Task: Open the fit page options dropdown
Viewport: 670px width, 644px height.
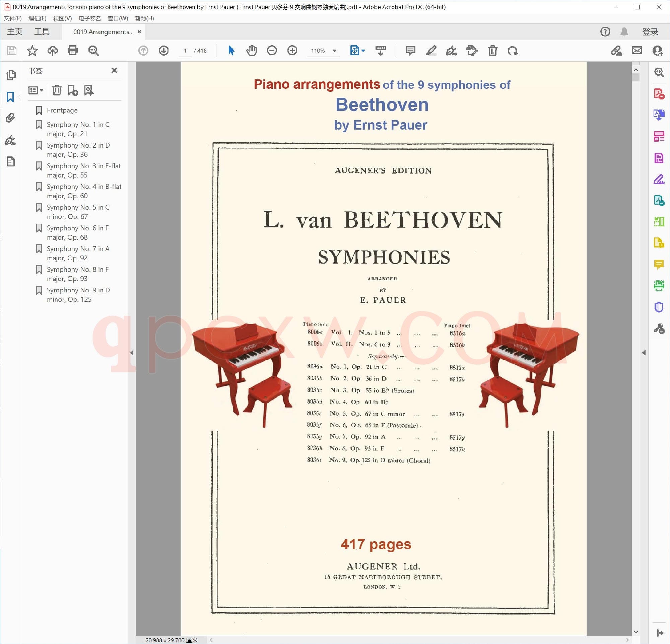Action: [x=363, y=51]
